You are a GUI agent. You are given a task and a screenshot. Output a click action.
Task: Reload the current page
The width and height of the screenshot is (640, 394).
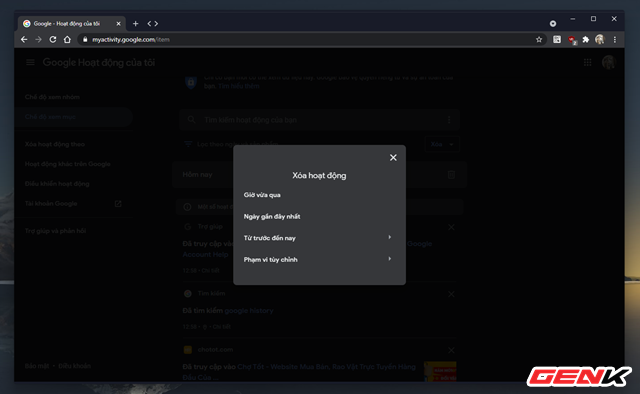click(53, 40)
